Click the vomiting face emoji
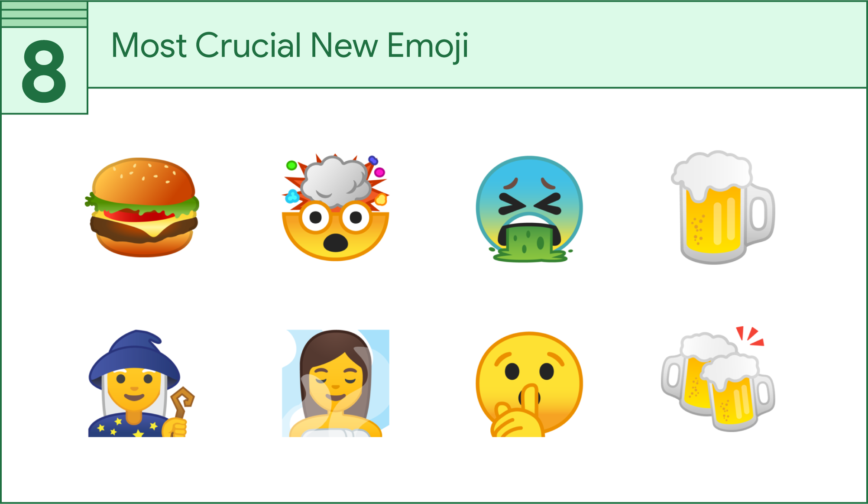 529,209
